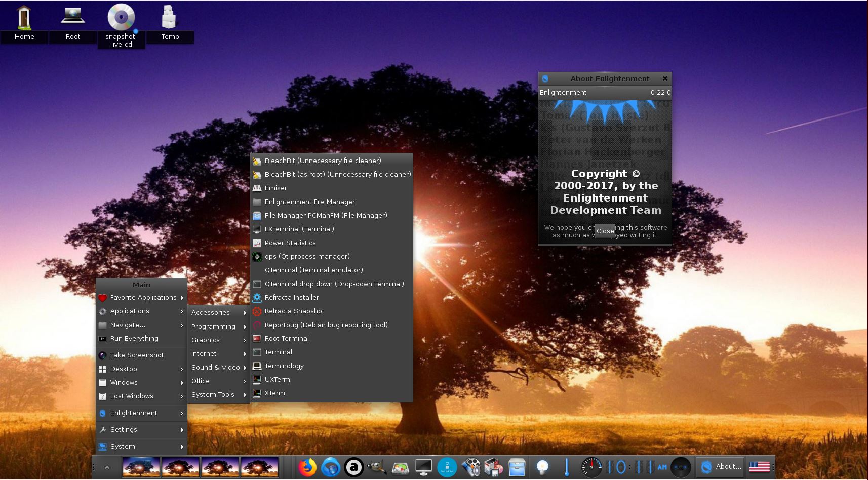Launch BleachBit (Unnecessary file cleaner)
The image size is (868, 480).
coord(332,161)
